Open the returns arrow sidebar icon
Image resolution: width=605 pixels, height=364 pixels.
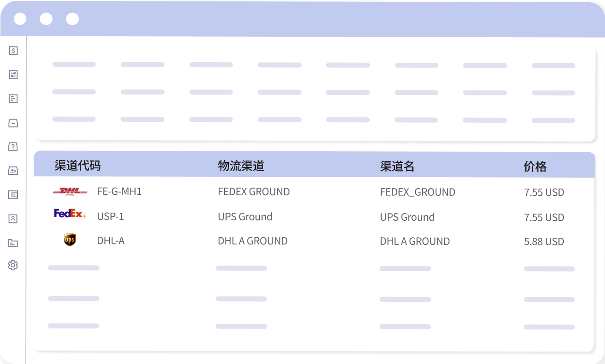point(13,171)
